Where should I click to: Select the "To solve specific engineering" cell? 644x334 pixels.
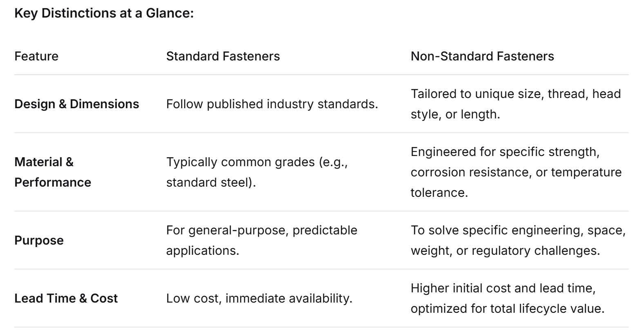pos(518,240)
